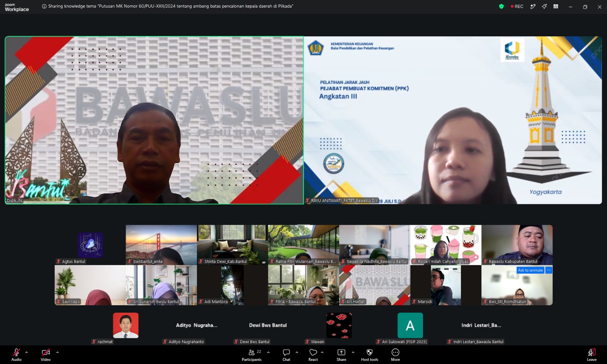Select Savrillaps video tile
This screenshot has height=364, width=607.
coord(90,285)
